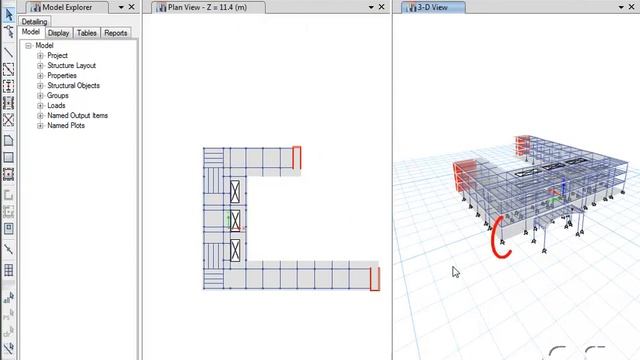Activate Quick Draw Floor/Wall tool
This screenshot has width=640, height=360.
[x=9, y=174]
